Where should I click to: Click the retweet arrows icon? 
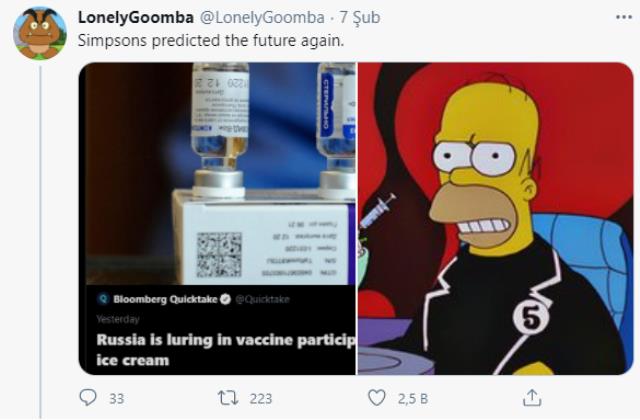coord(228,398)
